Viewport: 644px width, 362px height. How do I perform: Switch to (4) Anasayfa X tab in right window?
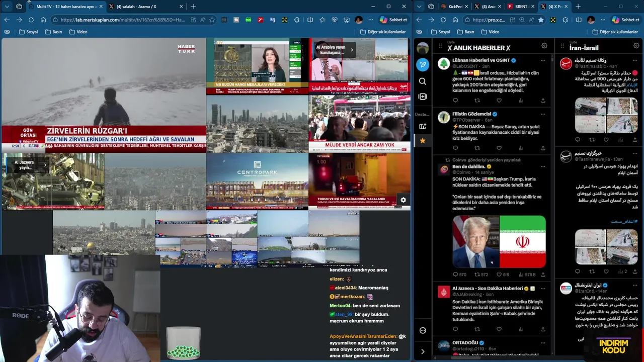(x=488, y=7)
